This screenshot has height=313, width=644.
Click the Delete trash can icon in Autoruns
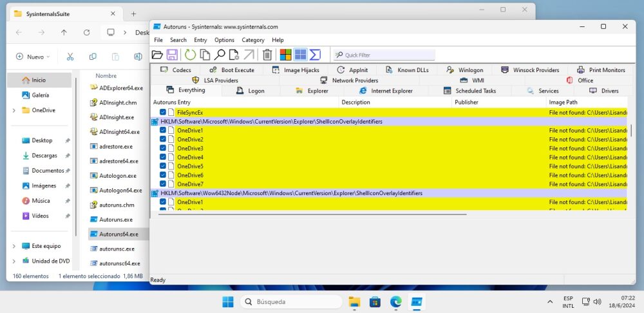[267, 55]
